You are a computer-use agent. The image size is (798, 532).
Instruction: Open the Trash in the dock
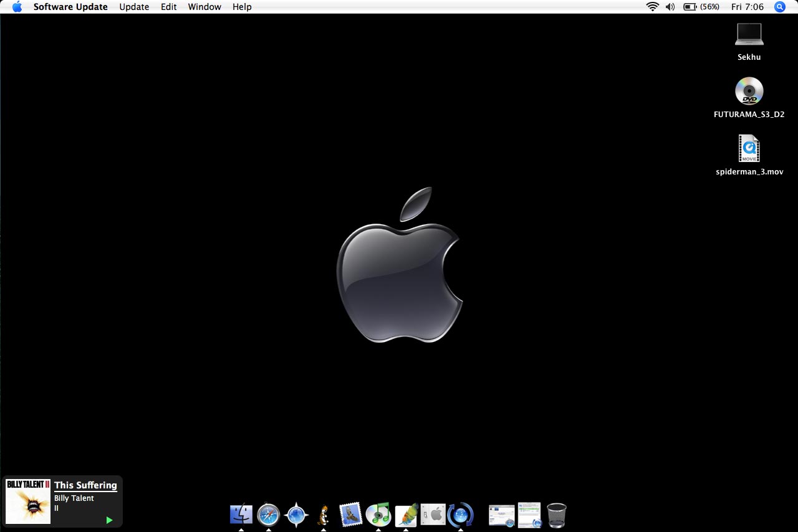(557, 515)
